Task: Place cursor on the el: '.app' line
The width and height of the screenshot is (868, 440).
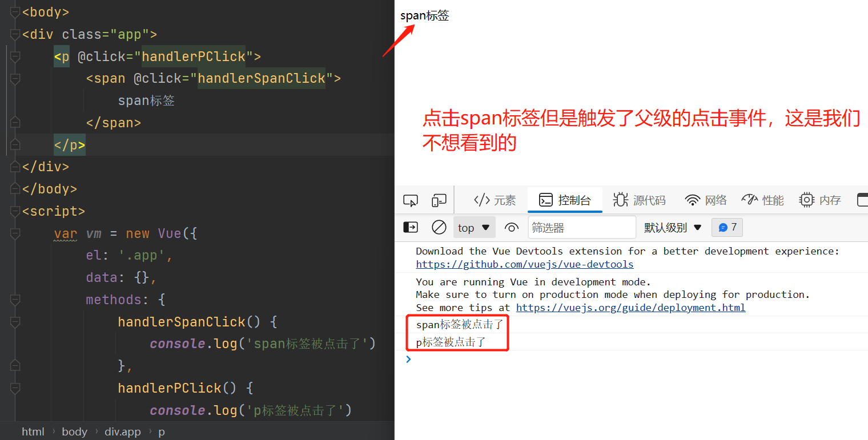Action: [x=129, y=256]
